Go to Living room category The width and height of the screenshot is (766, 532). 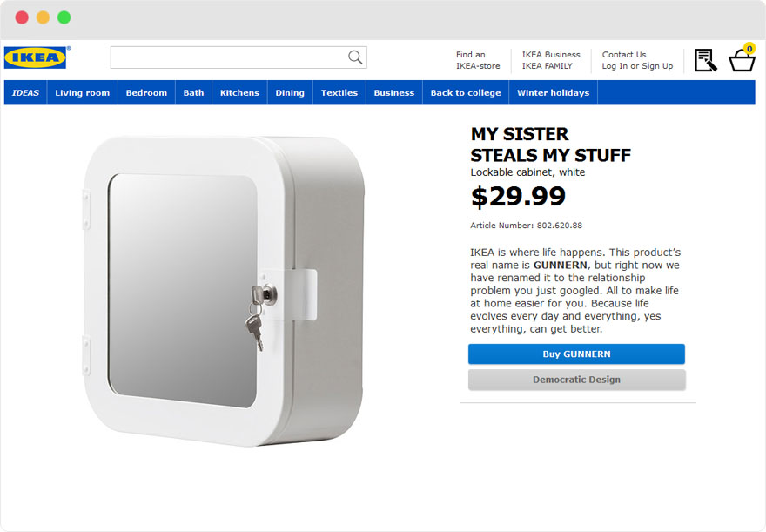point(83,93)
